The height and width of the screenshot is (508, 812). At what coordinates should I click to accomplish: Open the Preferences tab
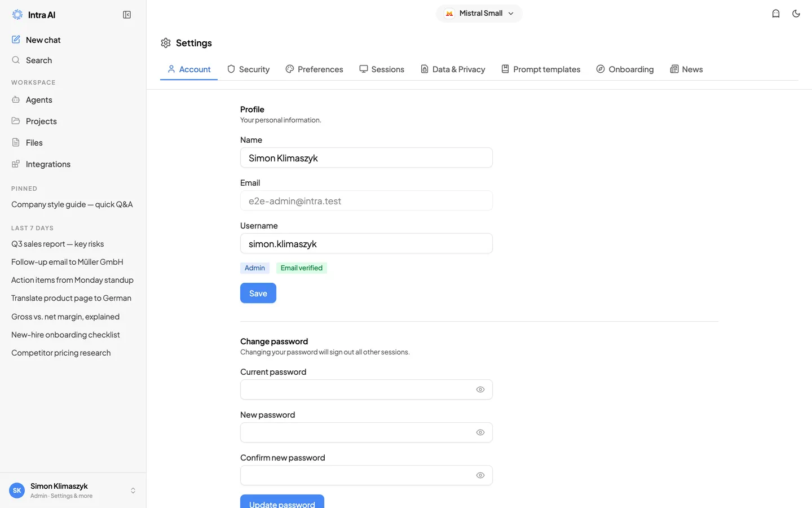pos(314,69)
